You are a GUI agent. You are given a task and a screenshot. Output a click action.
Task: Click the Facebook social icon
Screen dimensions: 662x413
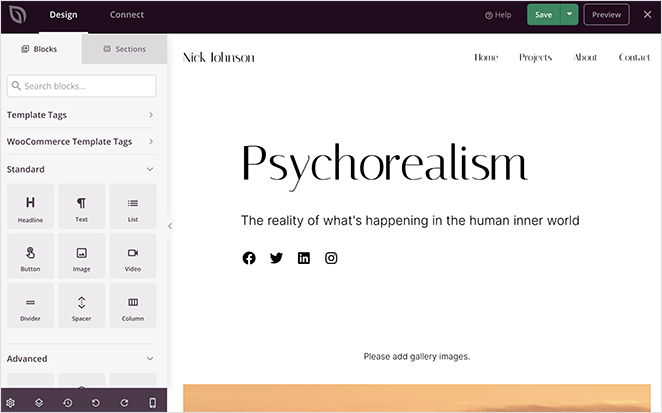[x=249, y=258]
